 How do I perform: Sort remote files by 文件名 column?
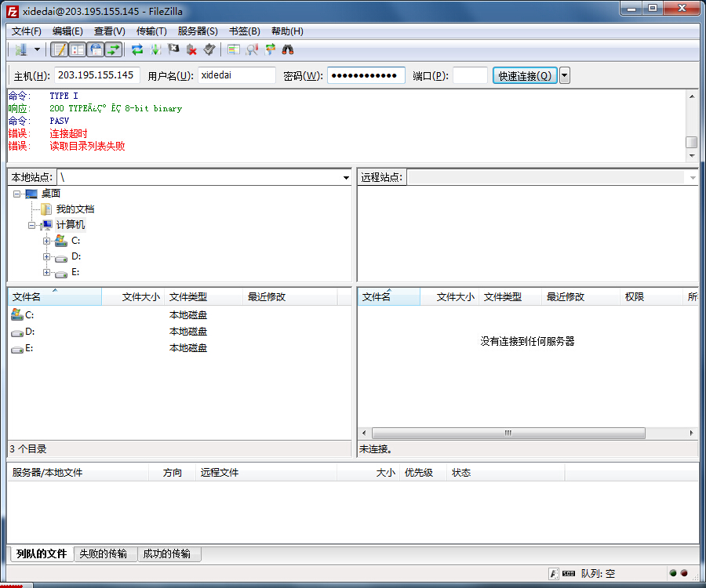click(389, 297)
